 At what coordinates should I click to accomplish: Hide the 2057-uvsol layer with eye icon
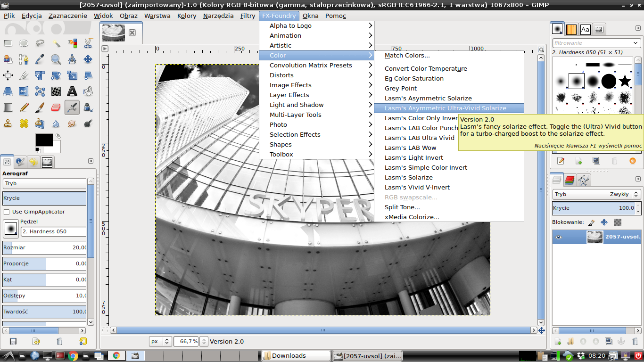point(559,237)
